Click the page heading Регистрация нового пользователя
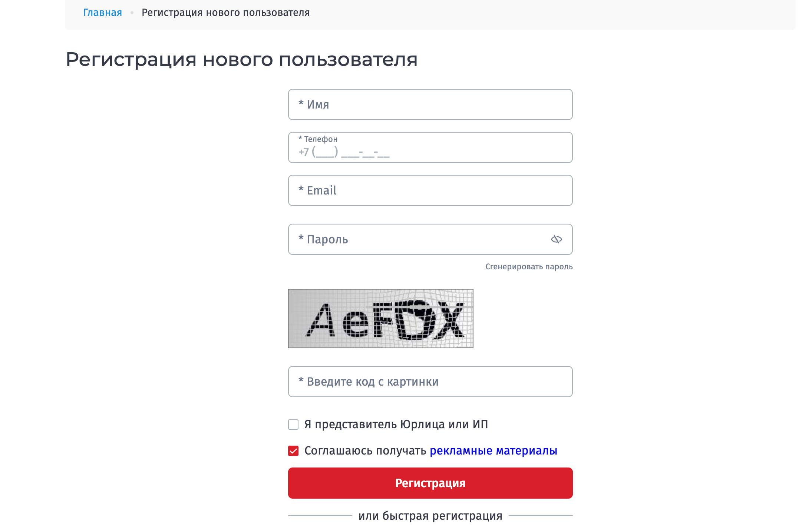This screenshot has height=529, width=812. [241, 59]
